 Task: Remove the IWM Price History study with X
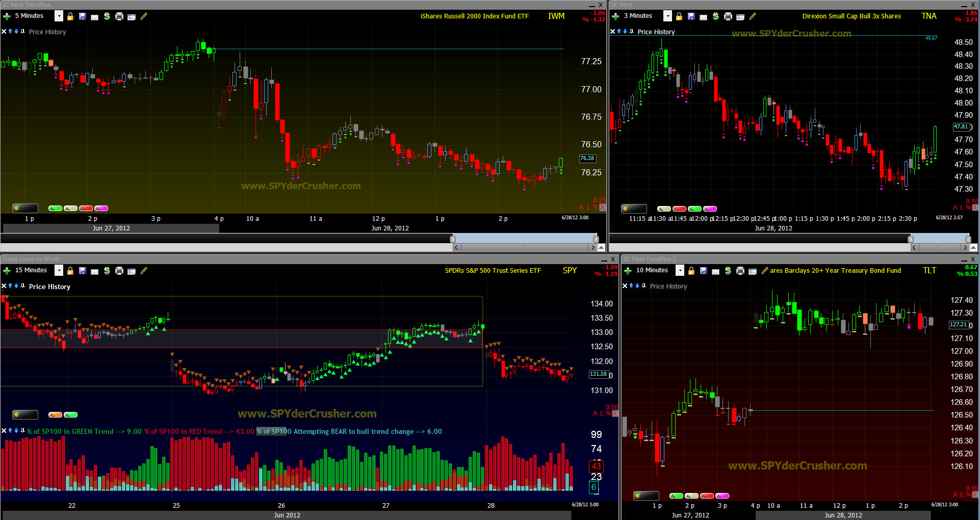[x=4, y=32]
